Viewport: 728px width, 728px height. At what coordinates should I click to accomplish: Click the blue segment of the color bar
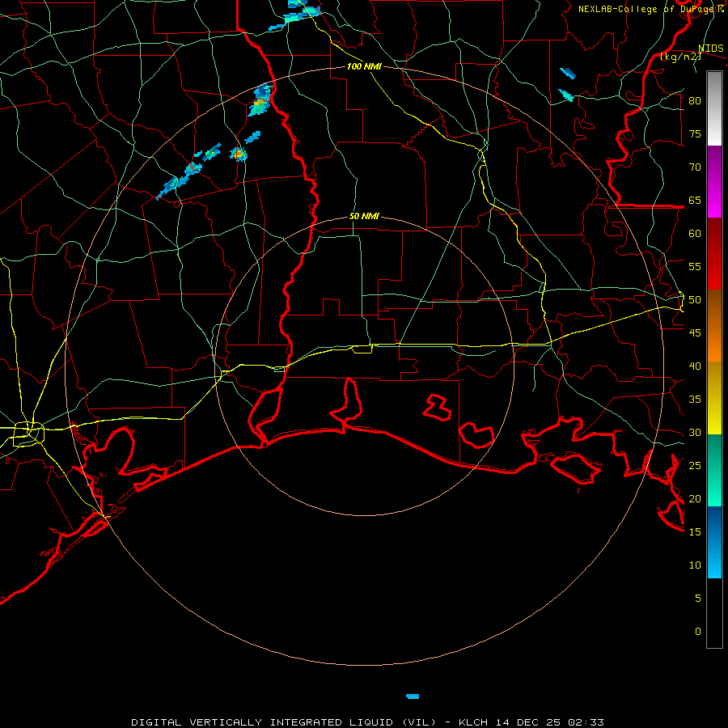[714, 542]
